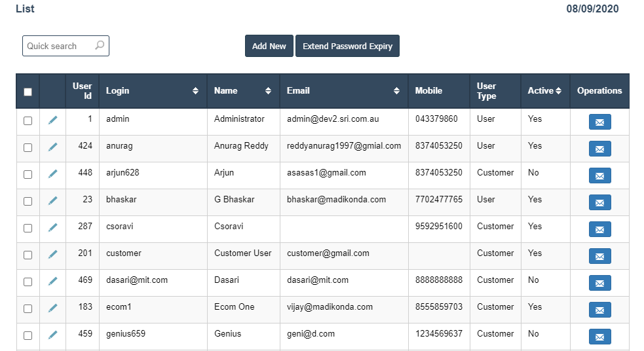The width and height of the screenshot is (644, 351).
Task: Click the edit pencil icon for admin
Action: (53, 120)
